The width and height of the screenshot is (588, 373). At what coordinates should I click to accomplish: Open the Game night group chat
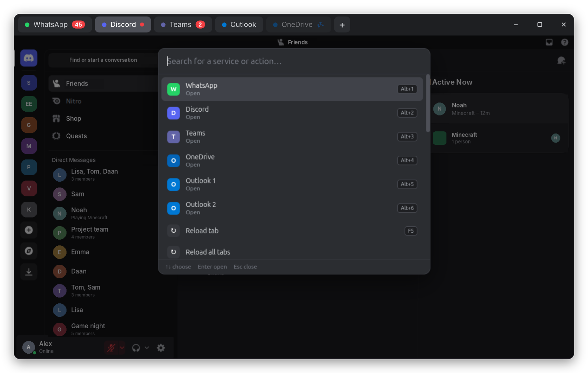(103, 329)
